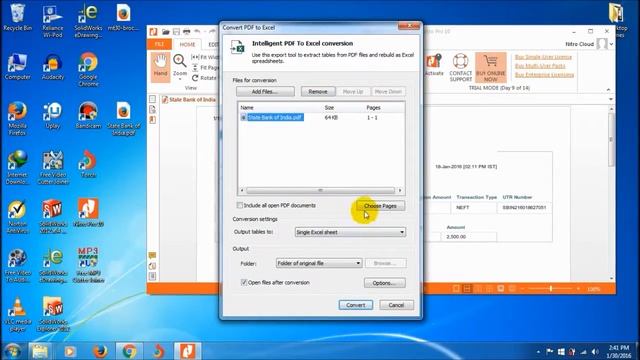The width and height of the screenshot is (640, 360).
Task: Click Chrome icon in taskbar
Action: pos(129,351)
